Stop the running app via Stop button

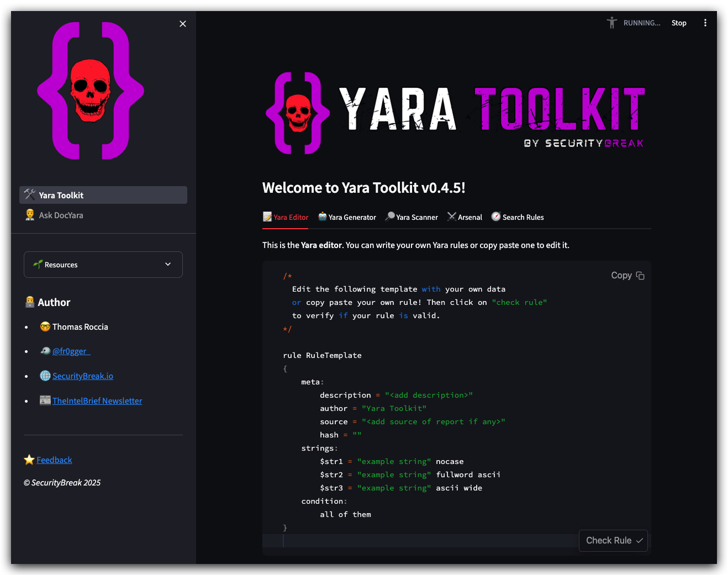(679, 23)
